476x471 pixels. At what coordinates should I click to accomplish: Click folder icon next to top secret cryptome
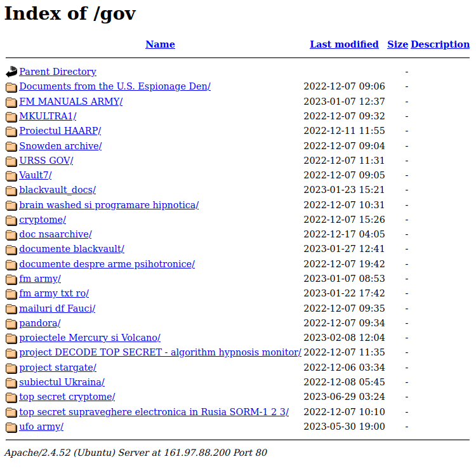(x=11, y=398)
